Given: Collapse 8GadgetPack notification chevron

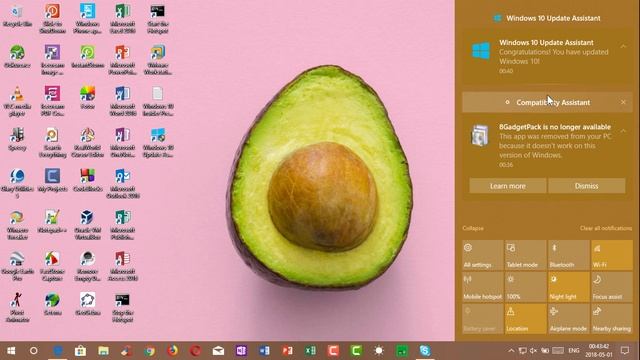Looking at the screenshot, I should (x=623, y=131).
